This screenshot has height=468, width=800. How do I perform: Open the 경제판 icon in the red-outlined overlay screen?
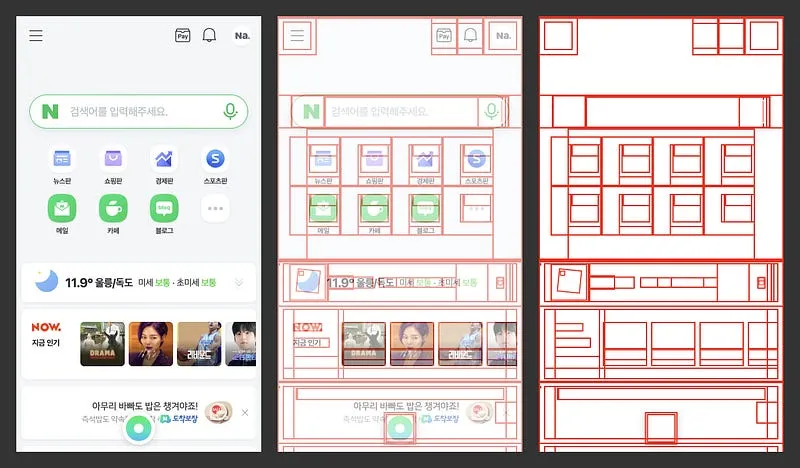coord(425,159)
